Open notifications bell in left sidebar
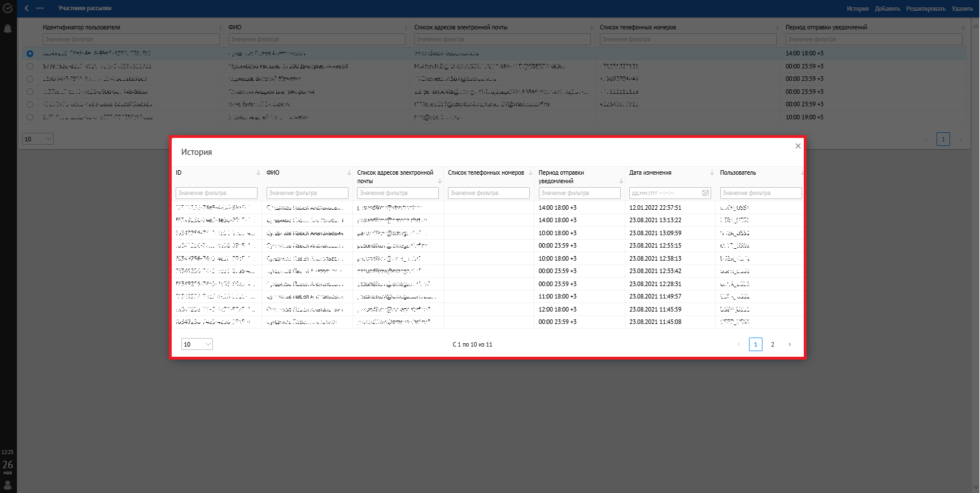980x493 pixels. pos(8,29)
